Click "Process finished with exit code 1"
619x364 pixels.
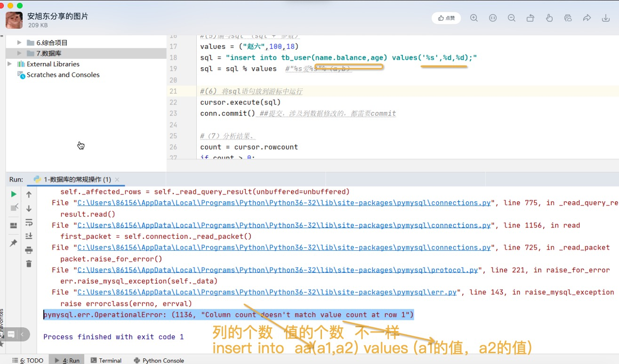point(113,337)
